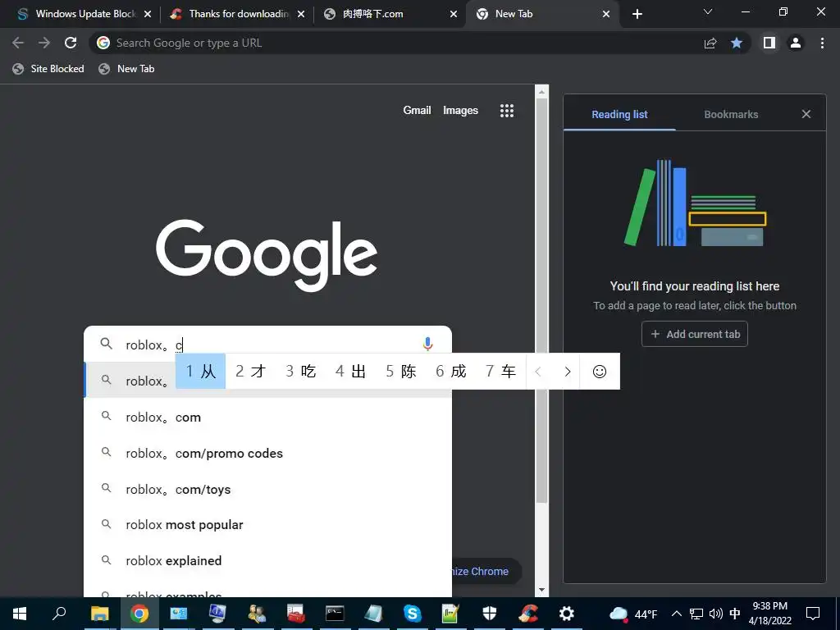Close the Thanks for downloading tab
Image resolution: width=840 pixels, height=630 pixels.
[301, 14]
